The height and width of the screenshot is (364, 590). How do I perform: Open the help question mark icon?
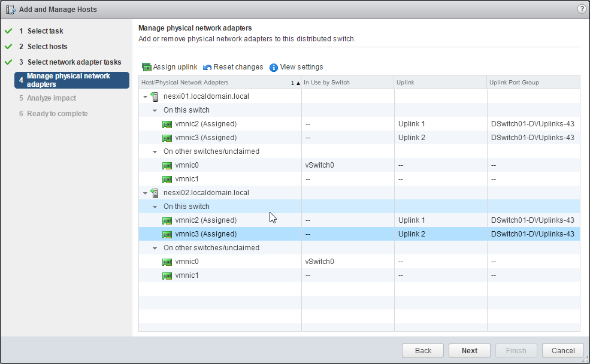(581, 9)
